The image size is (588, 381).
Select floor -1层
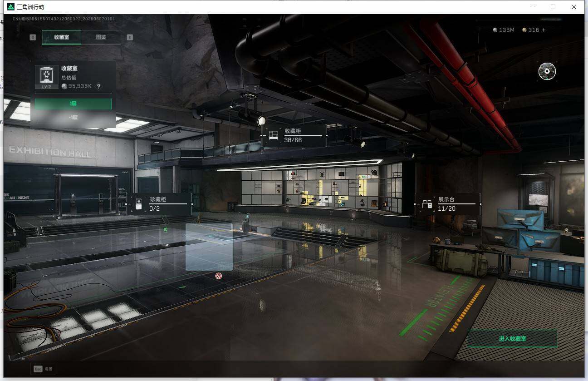point(73,117)
